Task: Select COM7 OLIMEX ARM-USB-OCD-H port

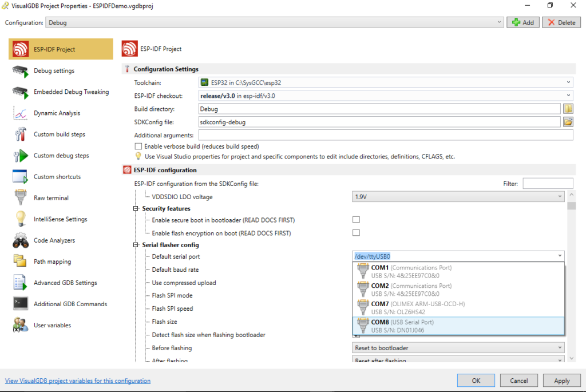Action: 458,307
